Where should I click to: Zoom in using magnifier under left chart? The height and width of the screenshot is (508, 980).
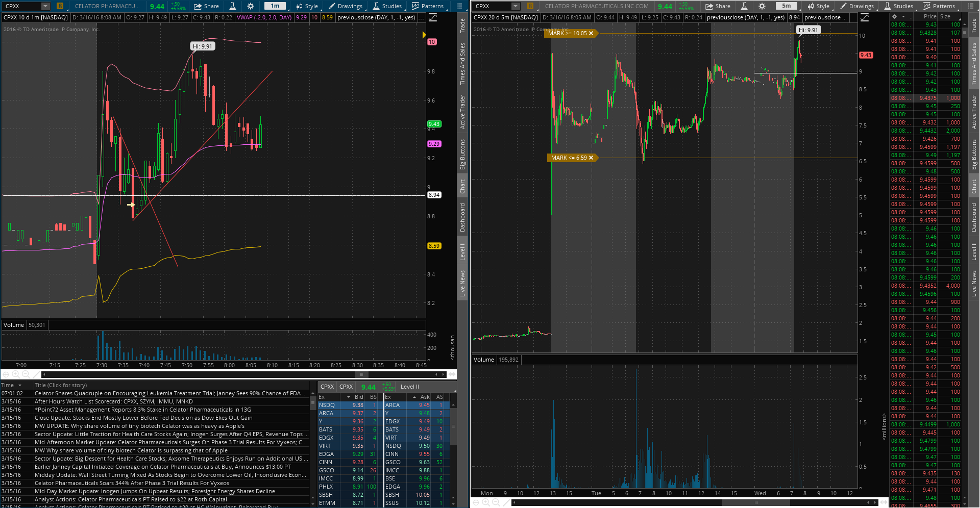click(x=16, y=374)
